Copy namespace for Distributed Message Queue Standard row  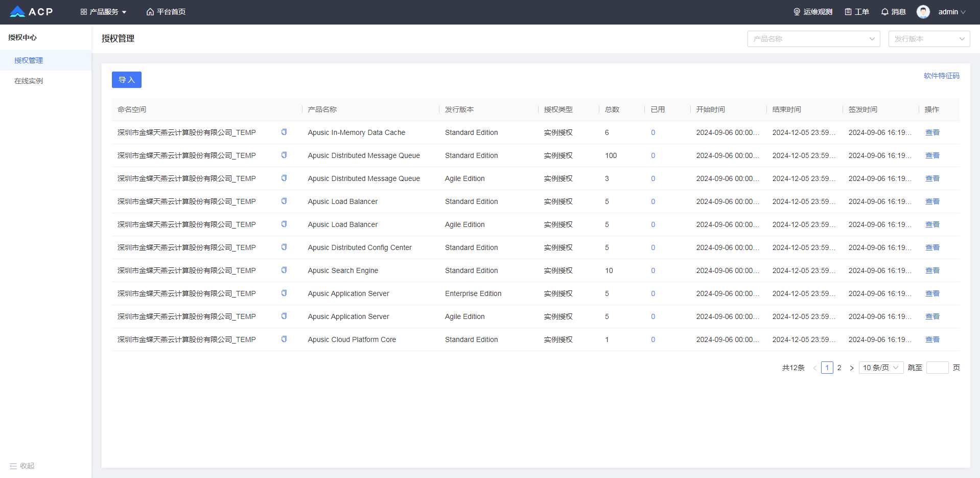pos(284,155)
